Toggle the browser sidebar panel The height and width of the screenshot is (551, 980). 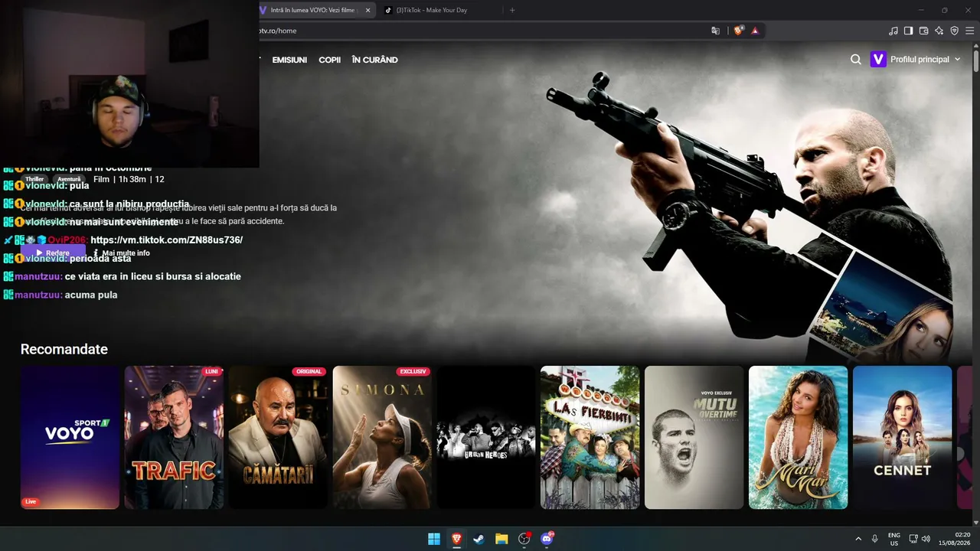click(x=908, y=31)
